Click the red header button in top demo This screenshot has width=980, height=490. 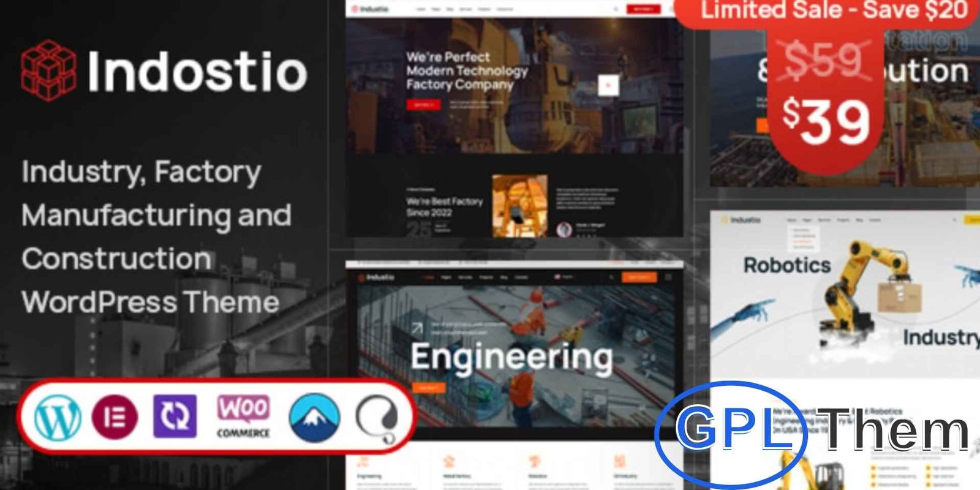(643, 9)
